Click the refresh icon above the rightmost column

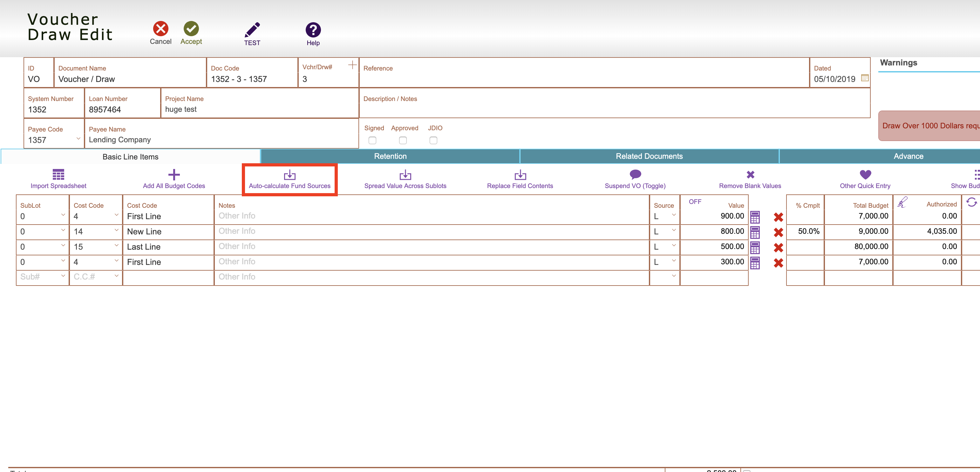click(972, 203)
